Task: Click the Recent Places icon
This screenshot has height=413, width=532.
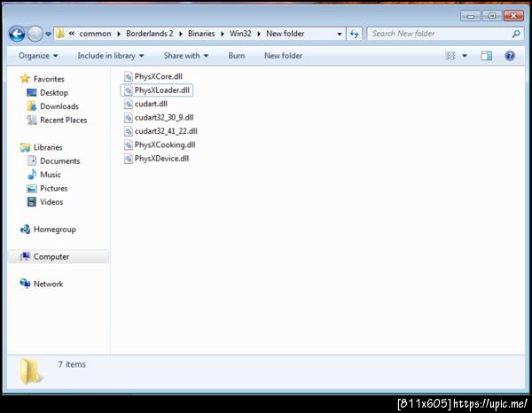Action: (x=32, y=120)
